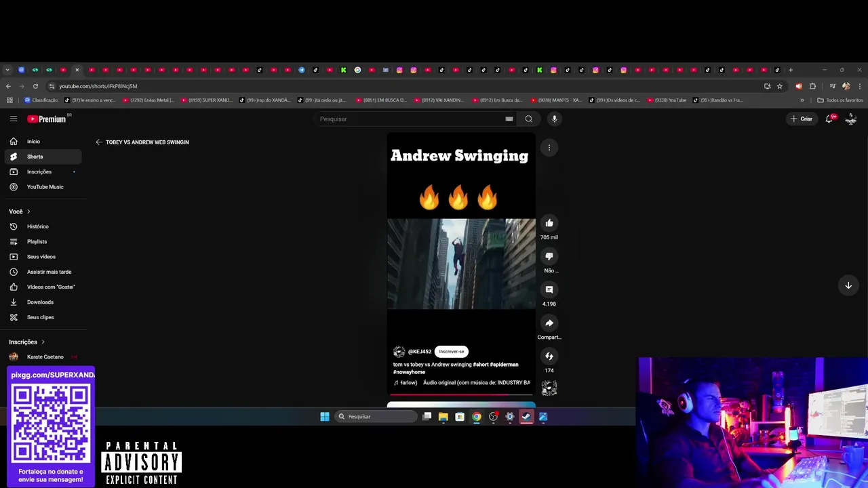868x488 pixels.
Task: Open the YouTube account avatar menu
Action: (851, 119)
